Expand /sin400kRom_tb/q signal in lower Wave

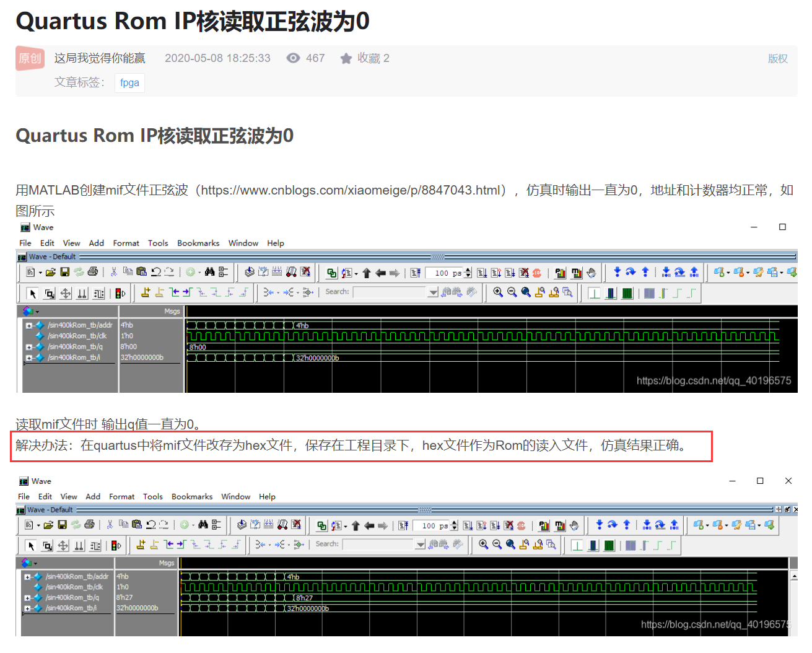pos(27,598)
